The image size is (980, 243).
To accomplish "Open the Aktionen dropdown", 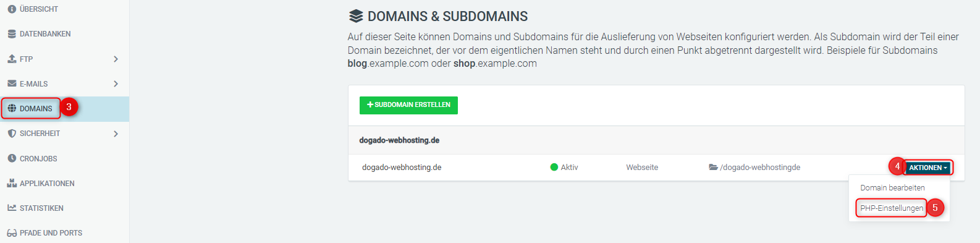I will (x=927, y=168).
